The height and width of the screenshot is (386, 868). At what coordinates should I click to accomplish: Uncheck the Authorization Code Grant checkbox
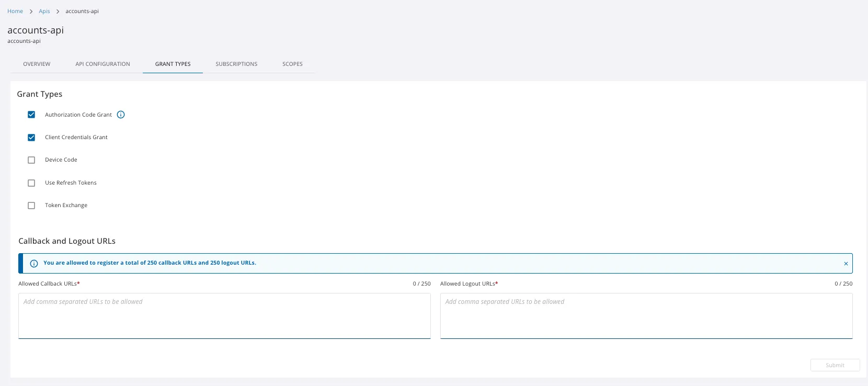point(31,115)
